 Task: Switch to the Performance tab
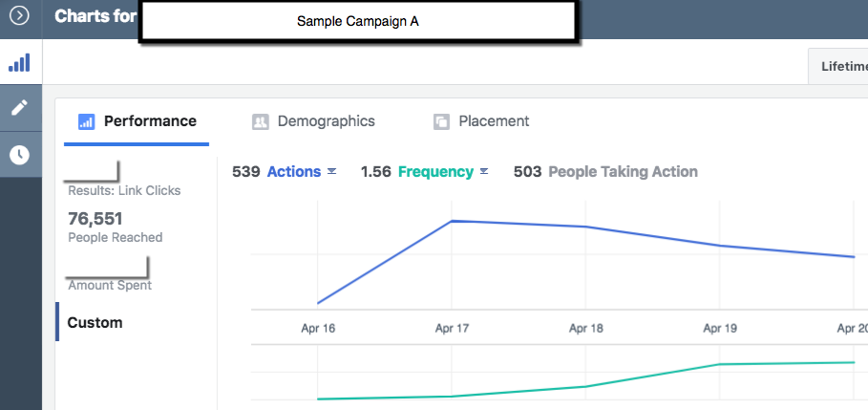click(x=149, y=121)
